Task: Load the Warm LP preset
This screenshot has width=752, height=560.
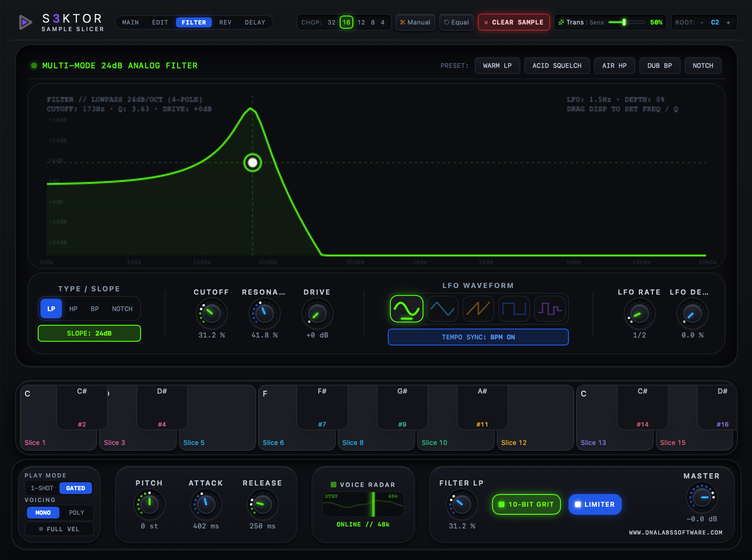Action: pos(497,66)
